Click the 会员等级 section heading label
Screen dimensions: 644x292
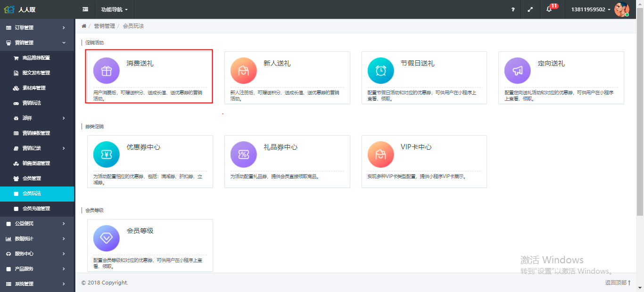[x=94, y=210]
